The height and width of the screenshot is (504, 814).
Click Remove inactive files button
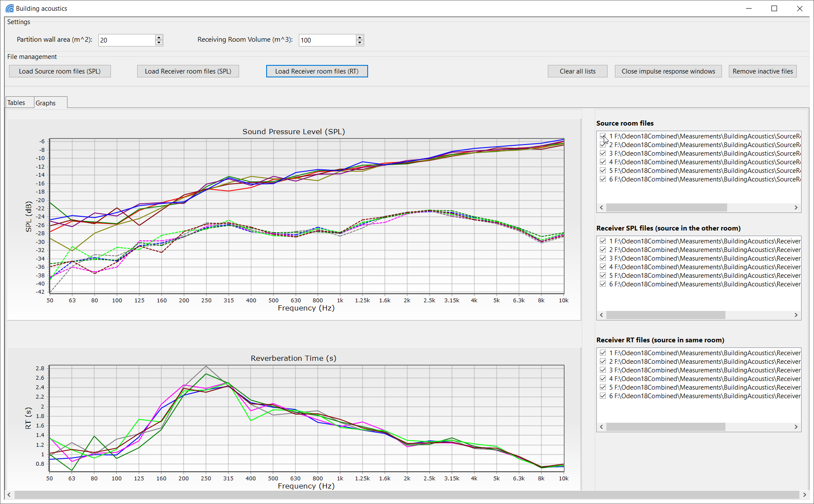762,71
